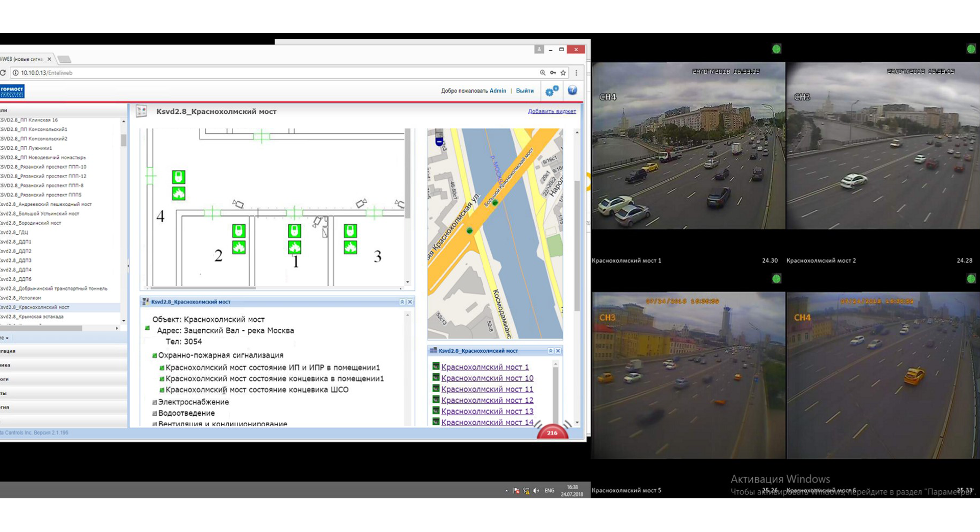Expand the Электроснабжение section
This screenshot has height=532, width=980.
154,402
